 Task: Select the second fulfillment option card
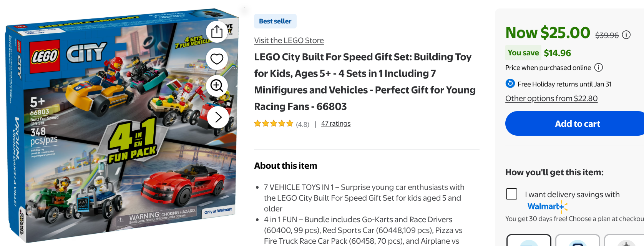tap(578, 240)
